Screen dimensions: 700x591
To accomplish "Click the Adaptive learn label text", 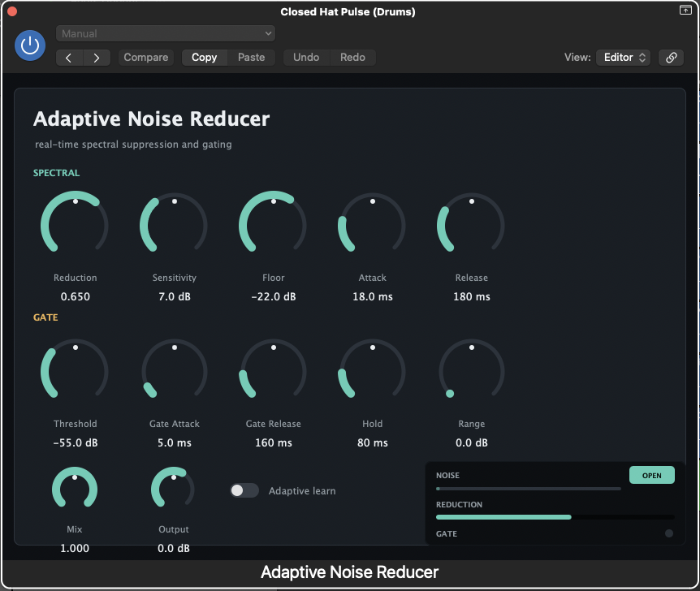I will click(x=302, y=491).
